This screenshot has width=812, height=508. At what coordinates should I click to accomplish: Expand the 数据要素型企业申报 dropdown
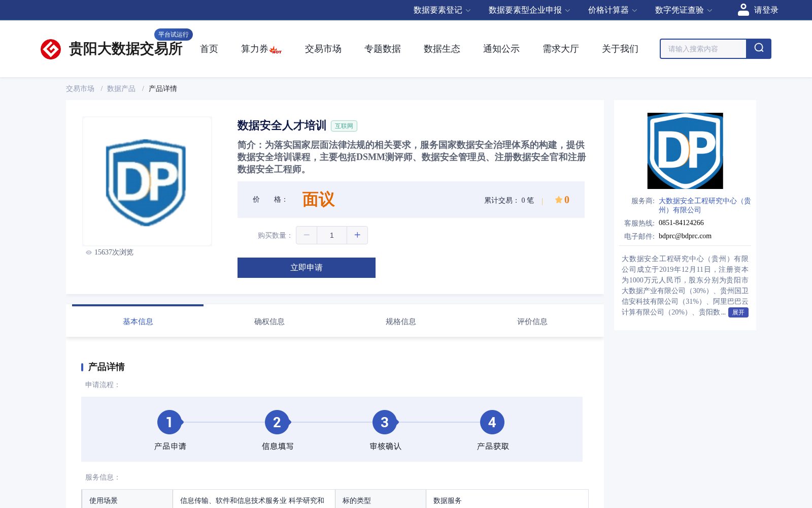point(529,10)
